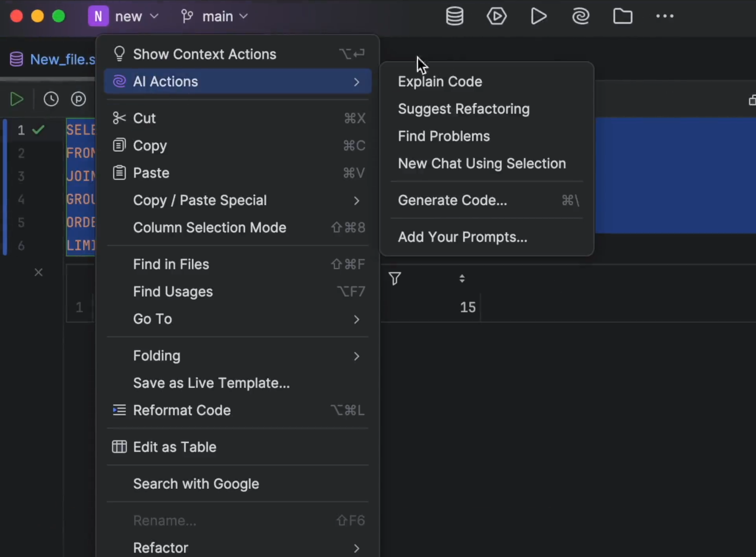Open the project folder icon in toolbar
The image size is (756, 557).
pyautogui.click(x=623, y=16)
